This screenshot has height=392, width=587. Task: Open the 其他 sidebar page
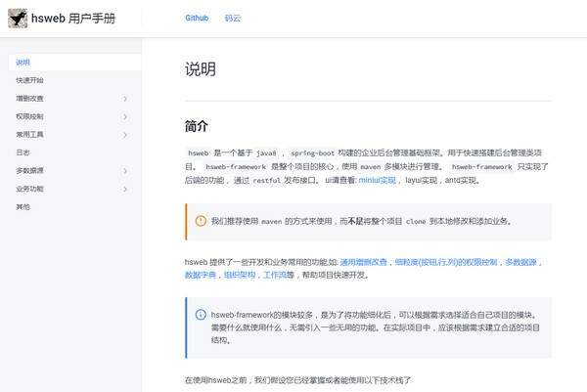tap(23, 207)
